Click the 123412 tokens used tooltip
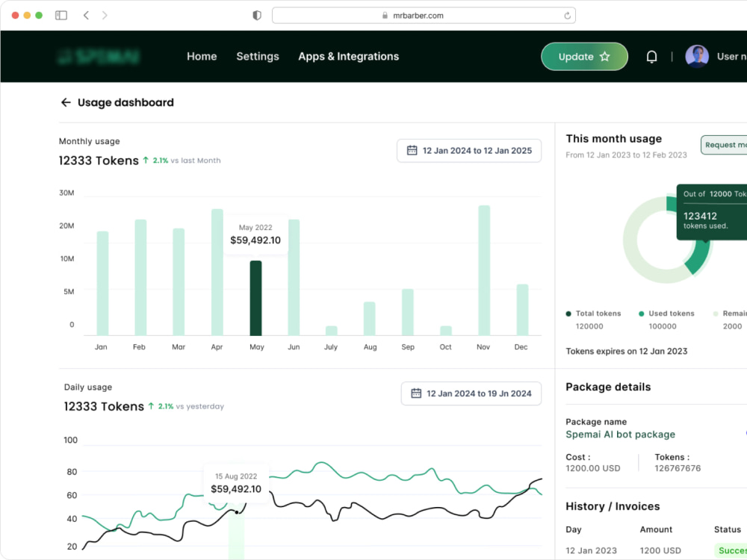 point(712,212)
